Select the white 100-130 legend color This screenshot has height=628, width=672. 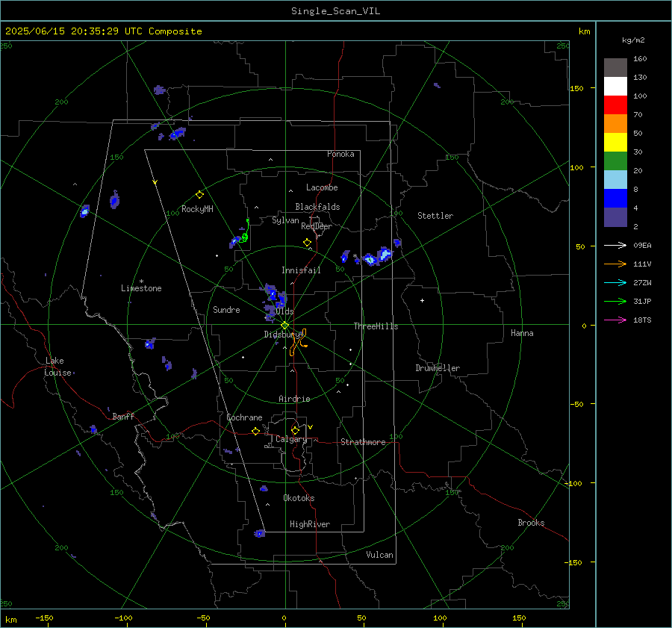point(615,86)
